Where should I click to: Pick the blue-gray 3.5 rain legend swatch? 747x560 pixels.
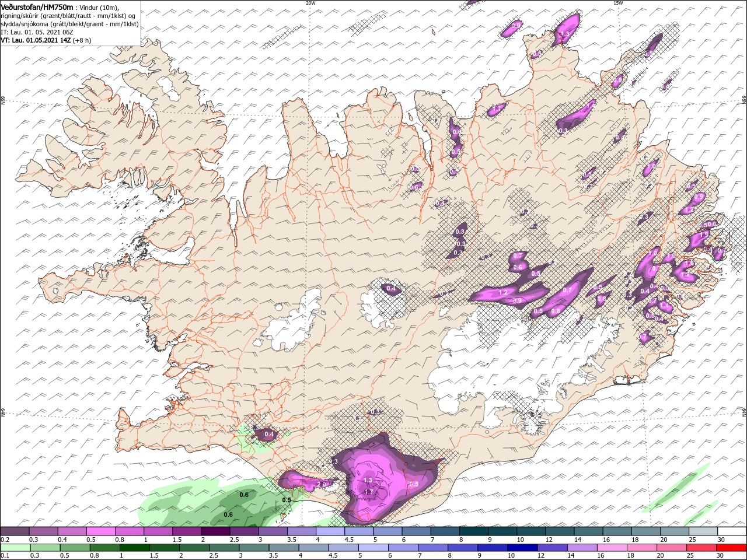coord(284,548)
